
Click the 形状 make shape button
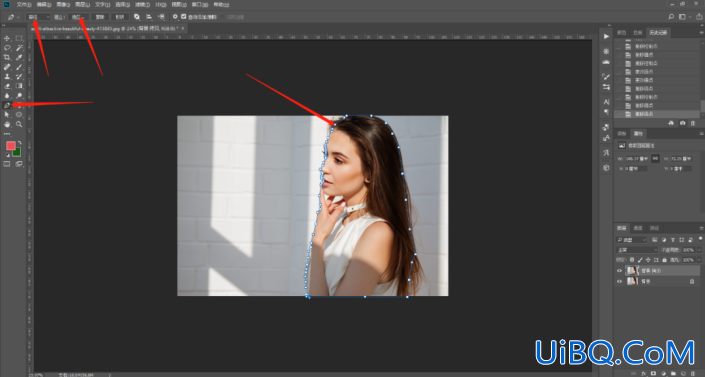(x=120, y=17)
